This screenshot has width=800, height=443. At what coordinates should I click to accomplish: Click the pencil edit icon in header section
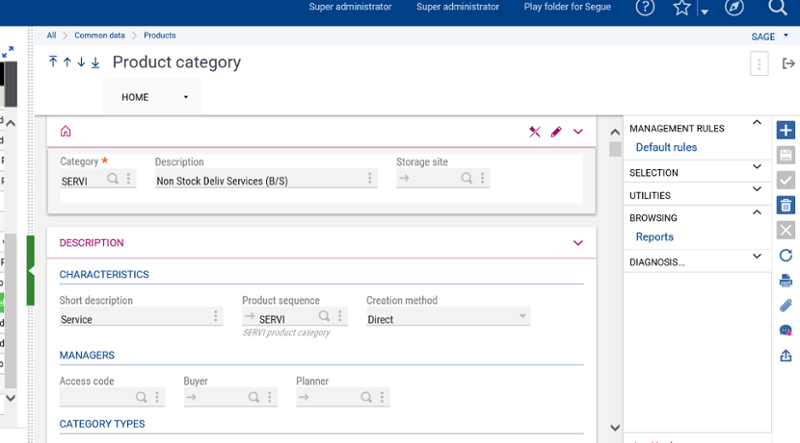coord(556,131)
